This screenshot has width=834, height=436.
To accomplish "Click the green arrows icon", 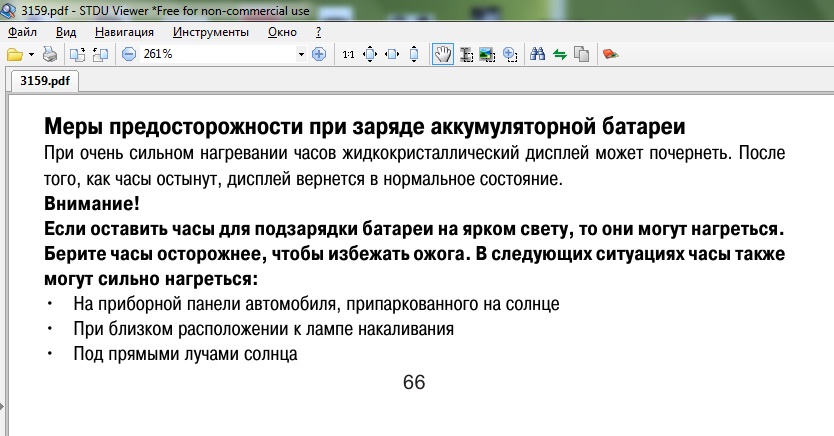I will tap(560, 54).
